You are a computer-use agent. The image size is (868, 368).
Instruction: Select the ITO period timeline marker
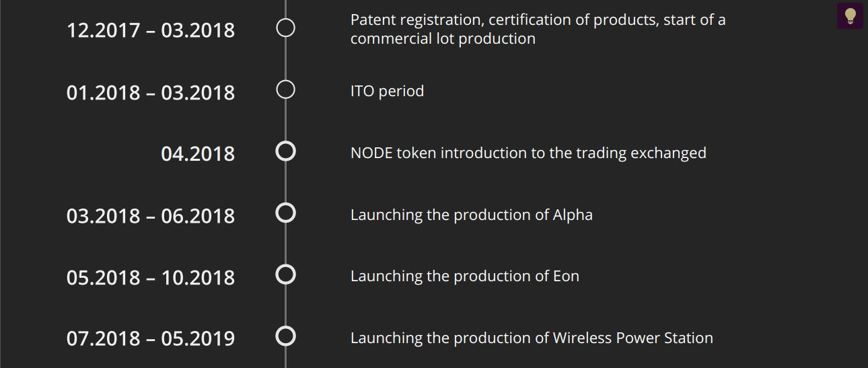(x=286, y=89)
